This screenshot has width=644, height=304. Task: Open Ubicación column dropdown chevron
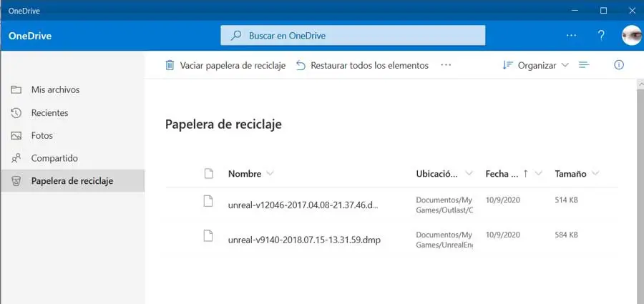pos(469,174)
